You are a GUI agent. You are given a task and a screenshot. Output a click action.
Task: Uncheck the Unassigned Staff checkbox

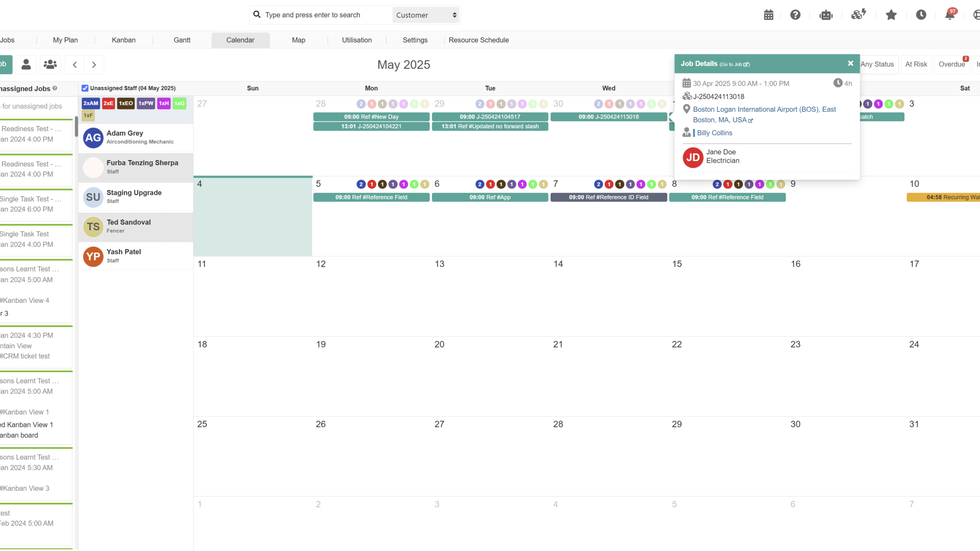click(x=85, y=88)
